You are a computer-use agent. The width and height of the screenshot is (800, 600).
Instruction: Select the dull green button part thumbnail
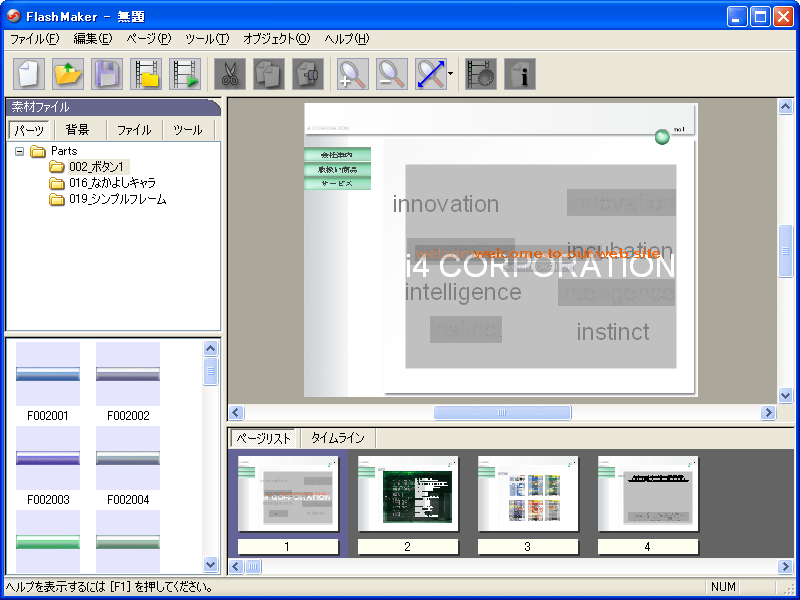tap(128, 541)
